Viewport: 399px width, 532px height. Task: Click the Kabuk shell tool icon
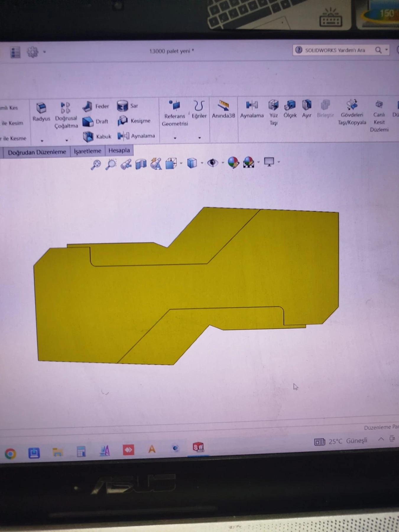(x=88, y=137)
